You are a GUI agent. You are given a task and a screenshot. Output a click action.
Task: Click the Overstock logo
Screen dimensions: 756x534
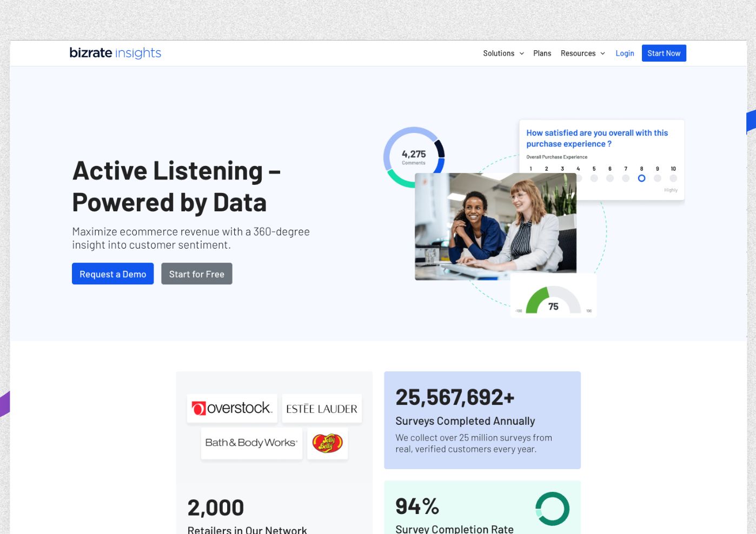tap(231, 409)
